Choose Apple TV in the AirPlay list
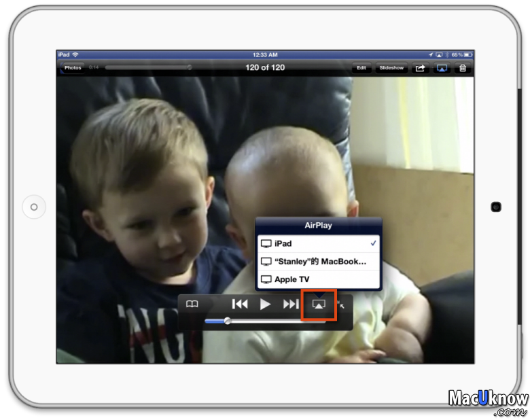The height and width of the screenshot is (420, 530). tap(318, 279)
